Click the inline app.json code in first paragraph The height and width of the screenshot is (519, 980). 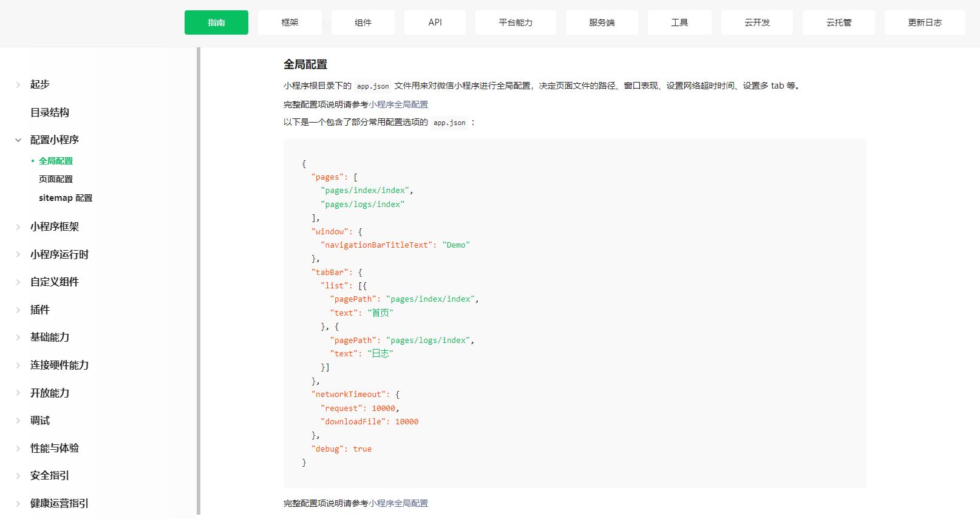coord(373,86)
